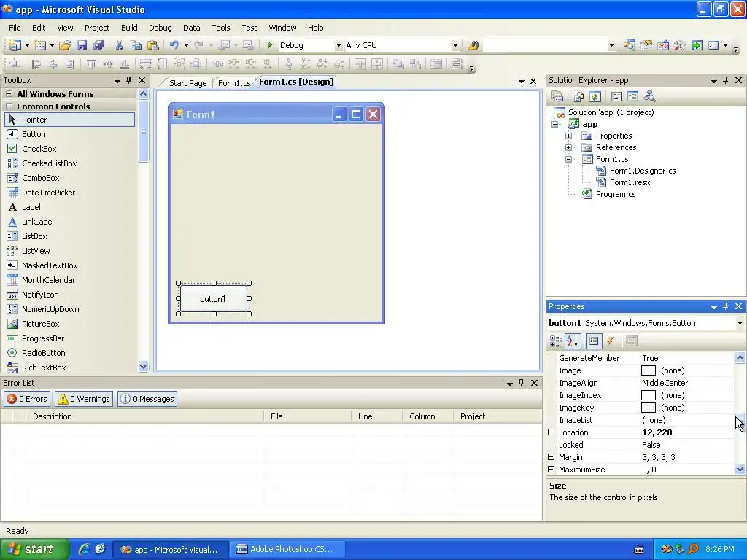Expand the All Windows Forms group
The height and width of the screenshot is (560, 747).
point(9,94)
